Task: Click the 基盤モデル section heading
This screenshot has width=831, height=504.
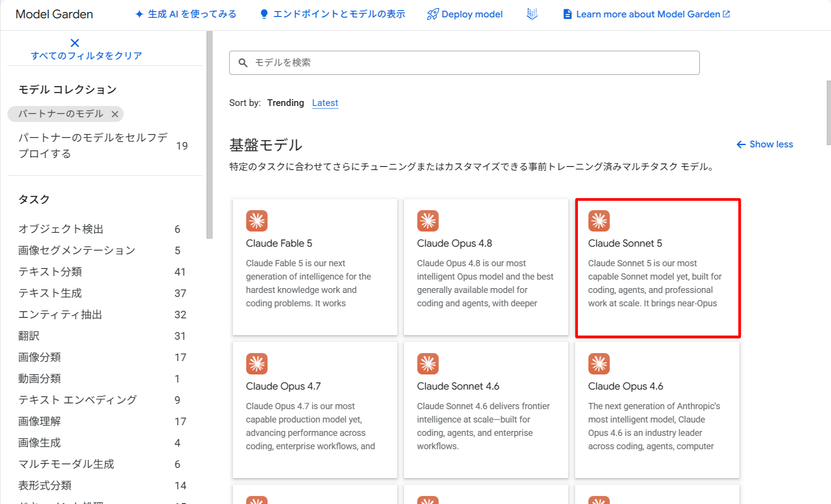Action: coord(266,145)
